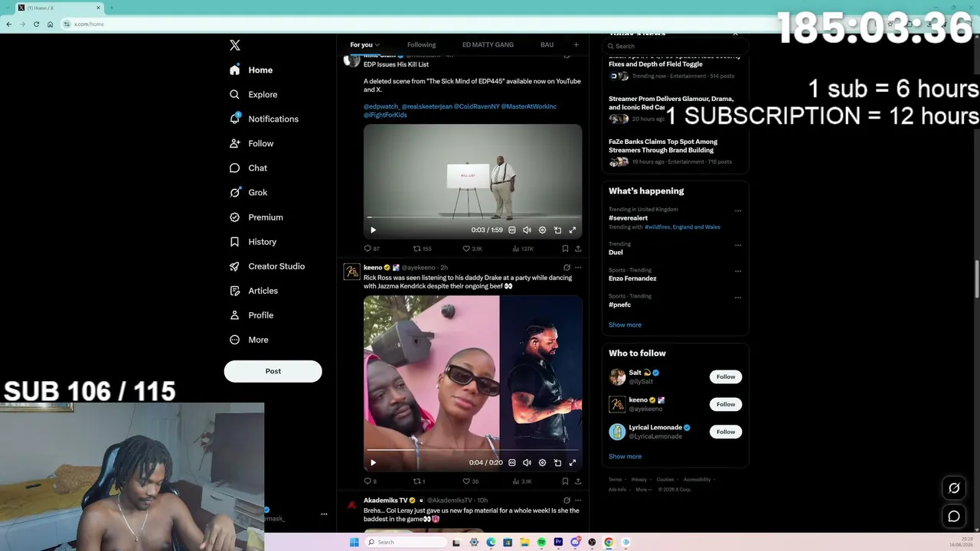This screenshot has width=980, height=551.
Task: Mute the Rick Ross video
Action: [x=527, y=462]
